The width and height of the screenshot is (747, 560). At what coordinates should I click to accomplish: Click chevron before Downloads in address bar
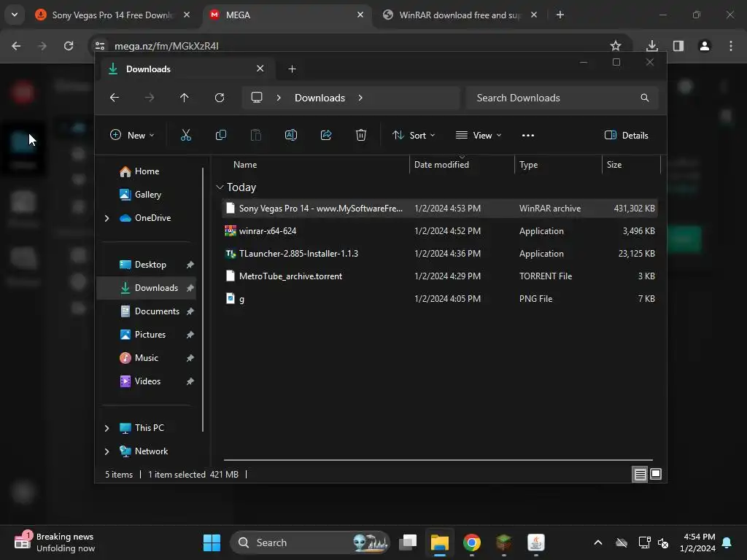pyautogui.click(x=279, y=98)
